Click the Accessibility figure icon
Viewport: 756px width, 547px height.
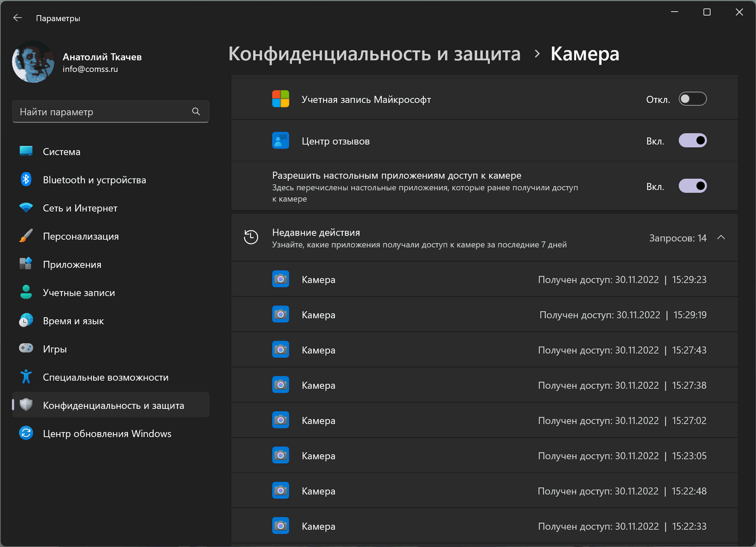[x=26, y=377]
